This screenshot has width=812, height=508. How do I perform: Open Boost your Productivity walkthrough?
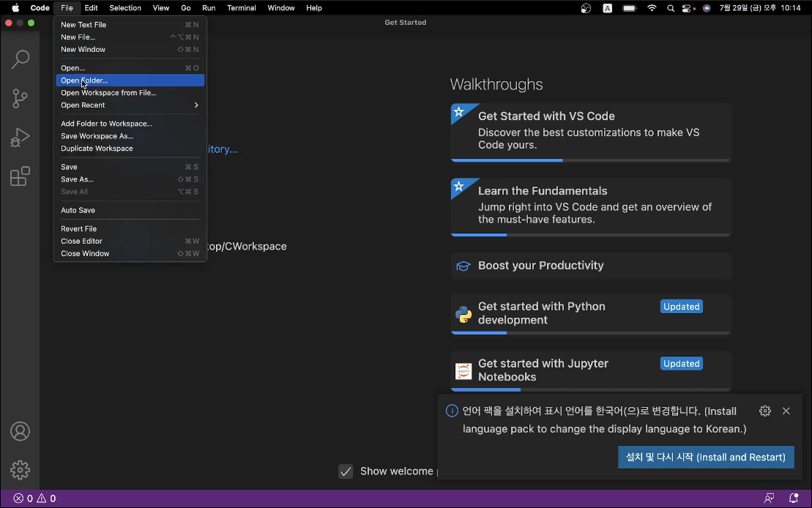click(x=590, y=266)
